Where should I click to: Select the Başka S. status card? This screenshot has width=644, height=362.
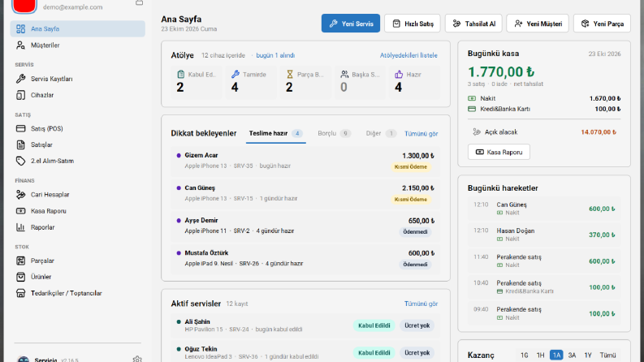tap(361, 82)
